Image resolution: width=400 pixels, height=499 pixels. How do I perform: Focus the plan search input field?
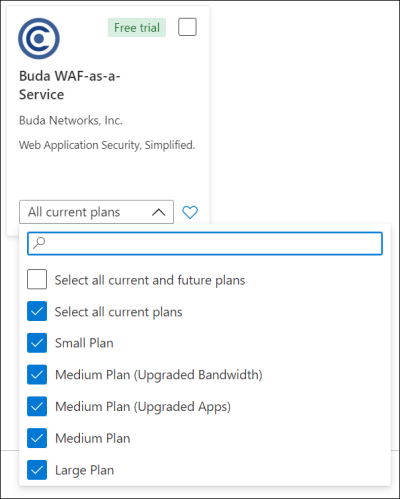[x=205, y=244]
